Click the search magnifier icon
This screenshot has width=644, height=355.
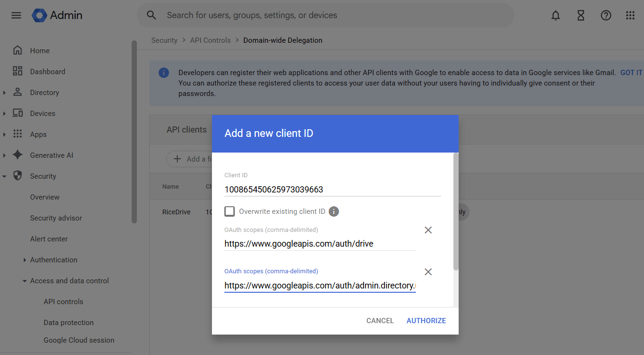pyautogui.click(x=152, y=15)
